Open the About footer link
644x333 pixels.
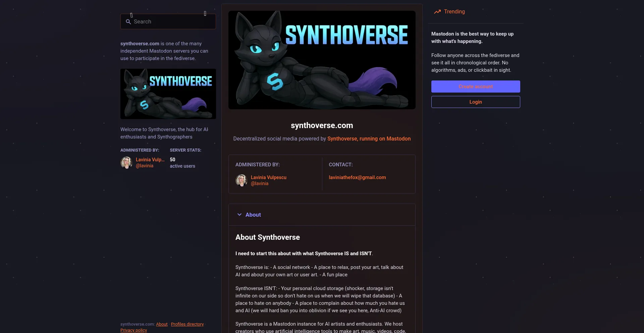(x=162, y=324)
